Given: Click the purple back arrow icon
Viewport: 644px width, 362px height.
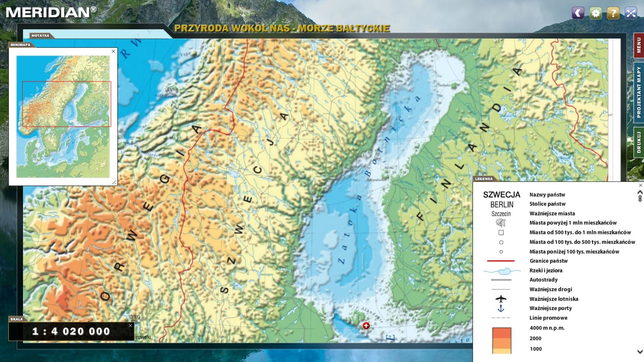Looking at the screenshot, I should [578, 13].
